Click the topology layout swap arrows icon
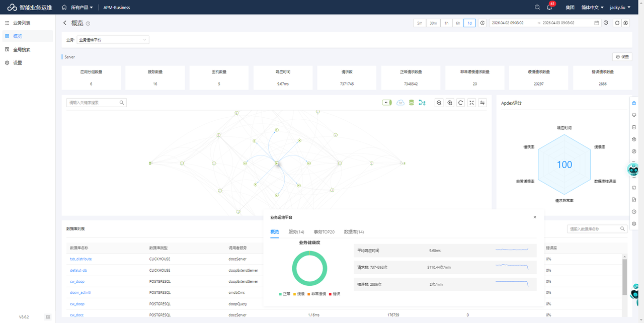The image size is (644, 323). pos(482,103)
